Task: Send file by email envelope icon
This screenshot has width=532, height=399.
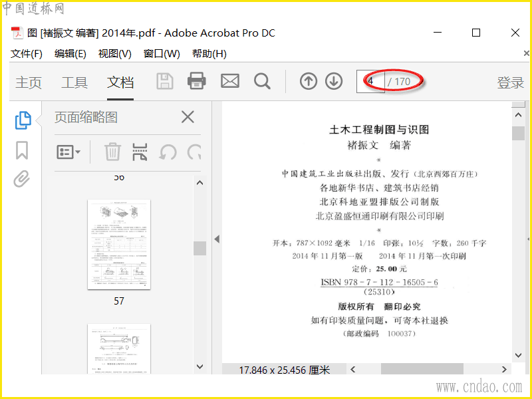Action: 230,81
